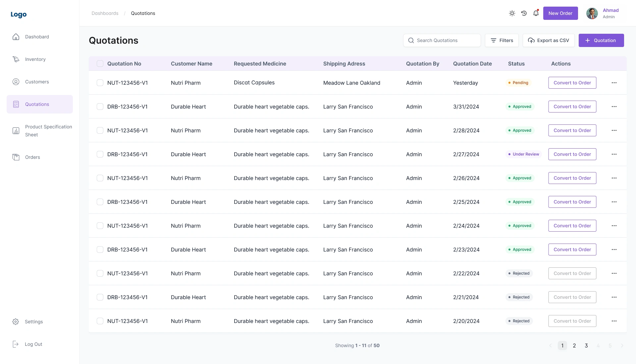The height and width of the screenshot is (364, 636).
Task: Click the Dashboards breadcrumb link
Action: click(x=105, y=13)
